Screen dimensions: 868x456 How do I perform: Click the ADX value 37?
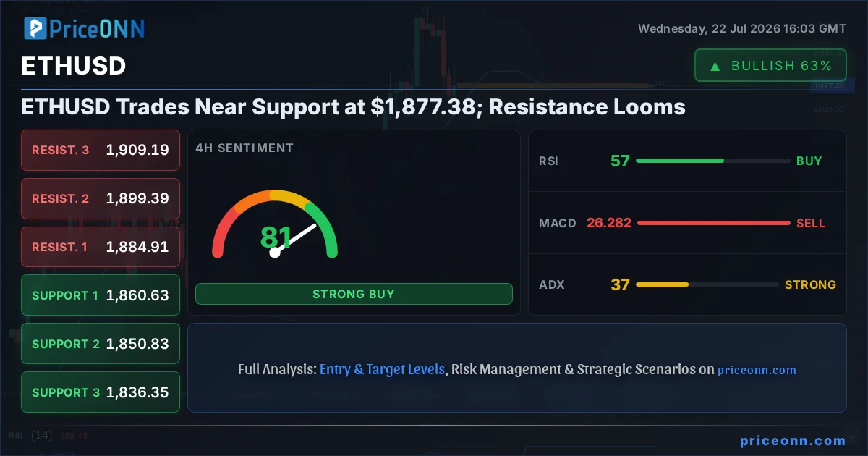click(x=620, y=284)
